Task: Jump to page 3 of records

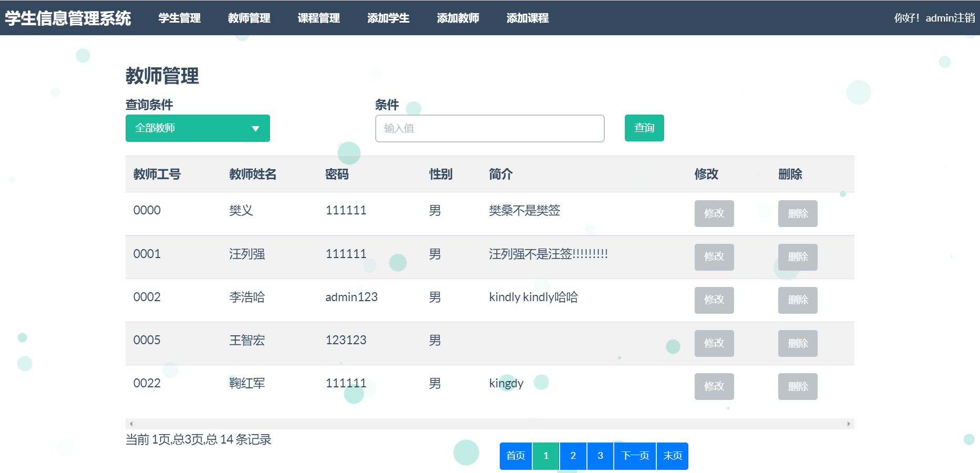Action: [x=600, y=456]
